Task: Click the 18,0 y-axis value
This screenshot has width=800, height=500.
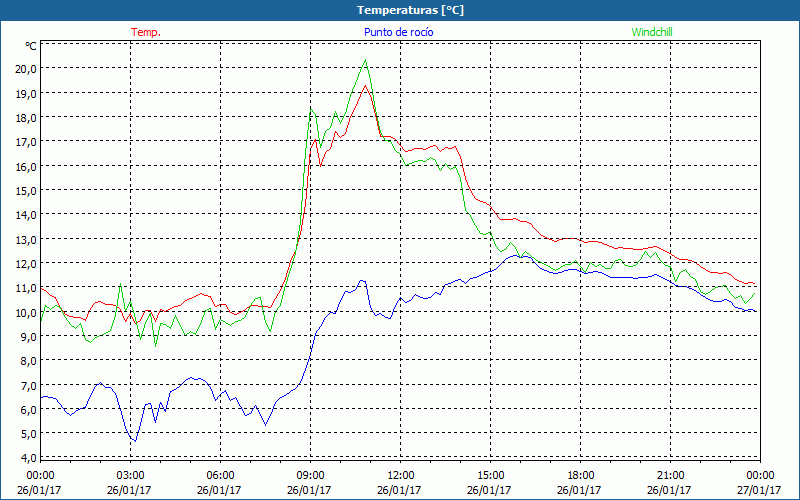Action: point(26,117)
